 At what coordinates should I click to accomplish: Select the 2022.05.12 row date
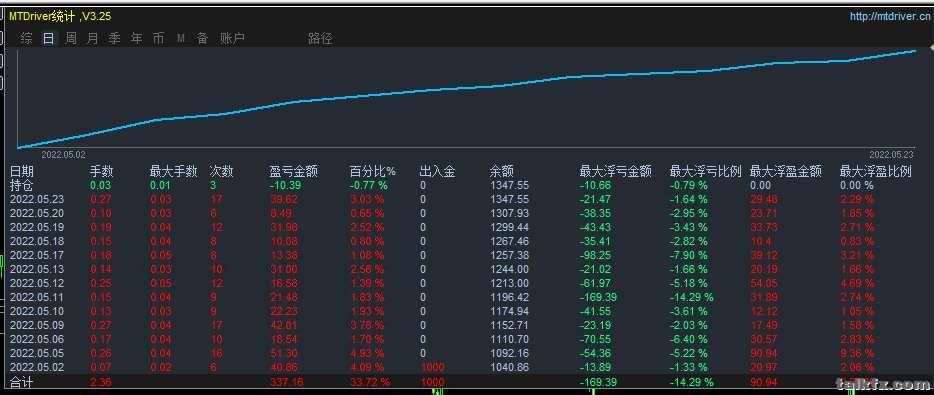[x=37, y=283]
